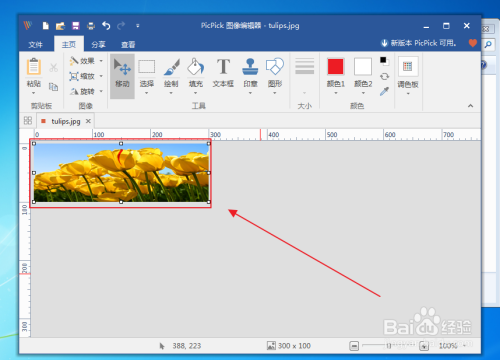Screen dimensions: 500x360
Task: Expand the 绘制 tool dropdown
Action: pyautogui.click(x=171, y=93)
